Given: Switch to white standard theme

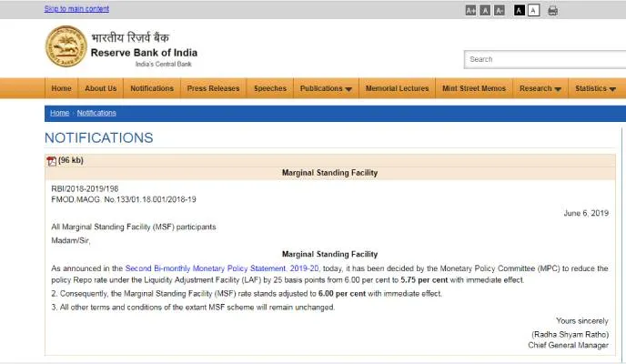Looking at the screenshot, I should tap(534, 10).
